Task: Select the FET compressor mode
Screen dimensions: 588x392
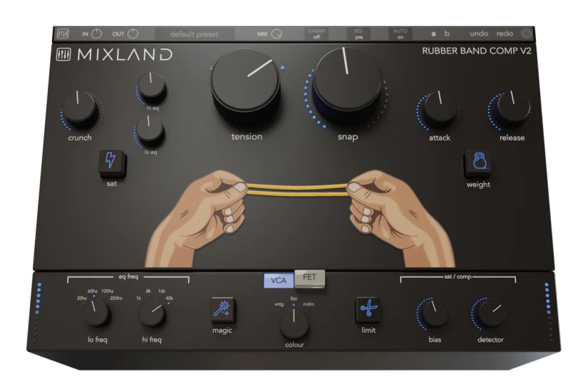Action: (x=309, y=277)
